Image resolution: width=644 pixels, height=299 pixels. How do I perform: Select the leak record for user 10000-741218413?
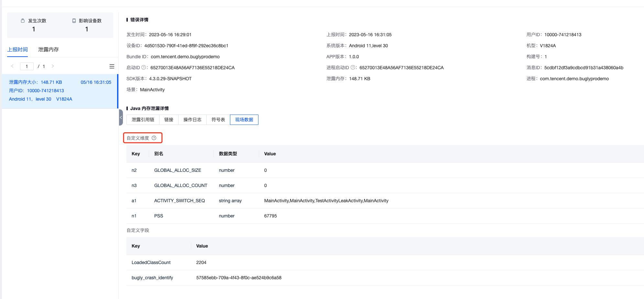pyautogui.click(x=60, y=91)
